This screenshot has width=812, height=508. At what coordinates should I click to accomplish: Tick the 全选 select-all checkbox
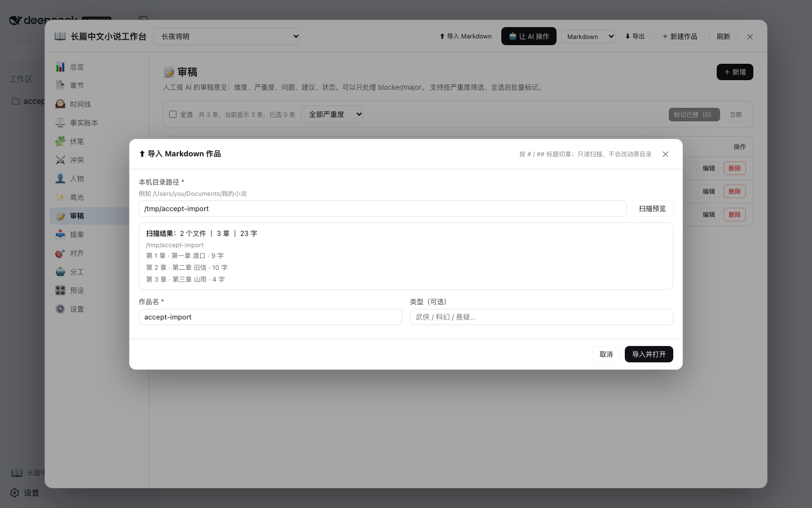(173, 114)
